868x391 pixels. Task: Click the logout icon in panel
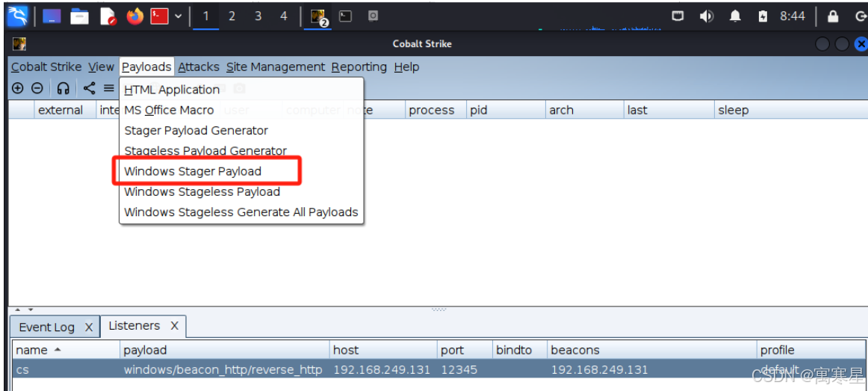pyautogui.click(x=861, y=16)
